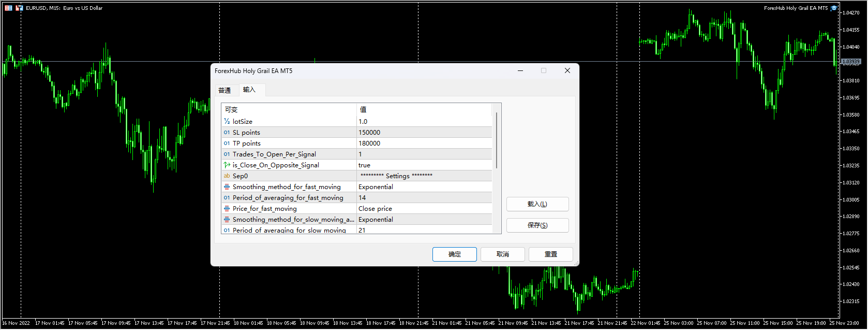Click the 载入(L) button
The height and width of the screenshot is (330, 868).
coord(537,204)
